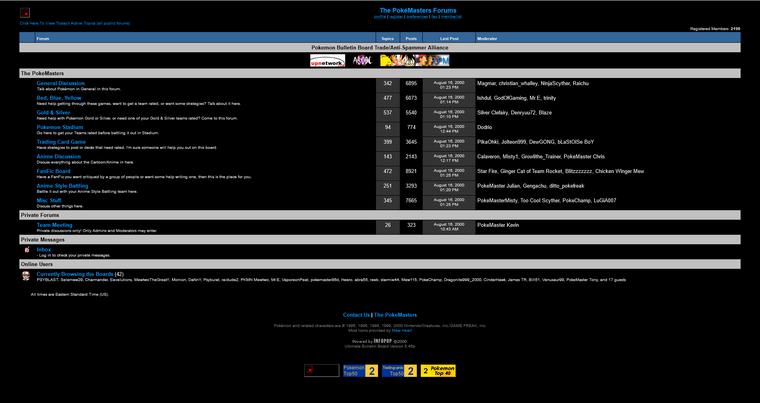The image size is (760, 403).
Task: Open the Anime Style Battling forum
Action: tap(63, 186)
